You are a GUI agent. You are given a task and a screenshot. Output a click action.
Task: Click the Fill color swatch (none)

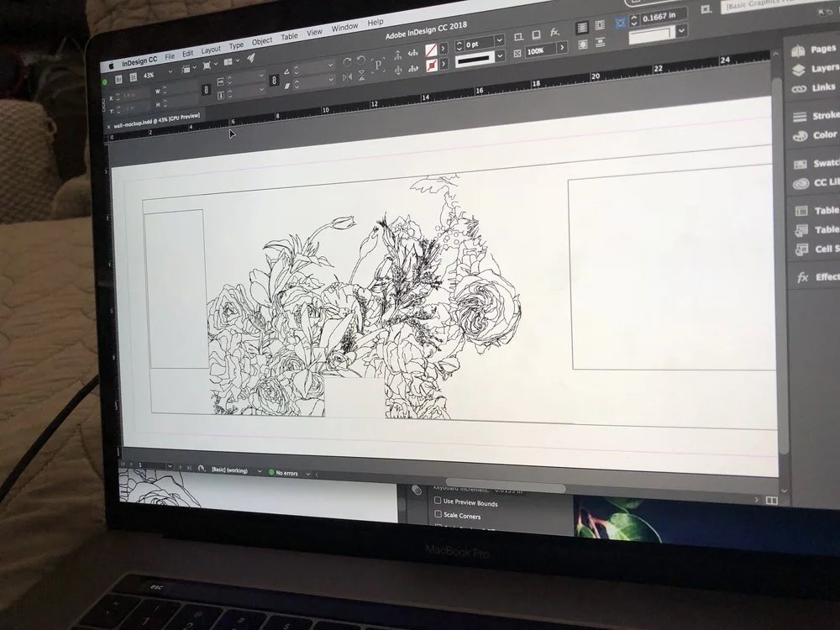tap(431, 50)
